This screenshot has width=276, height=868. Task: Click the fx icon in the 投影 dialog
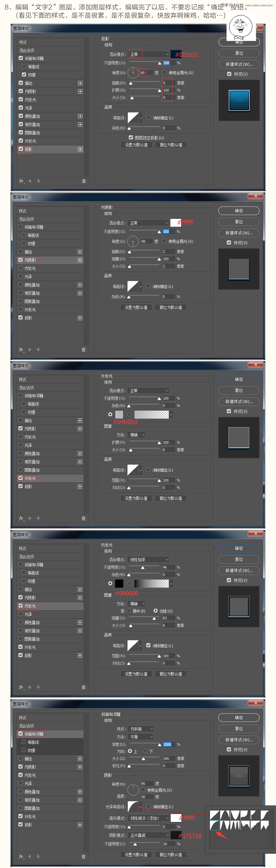click(22, 181)
